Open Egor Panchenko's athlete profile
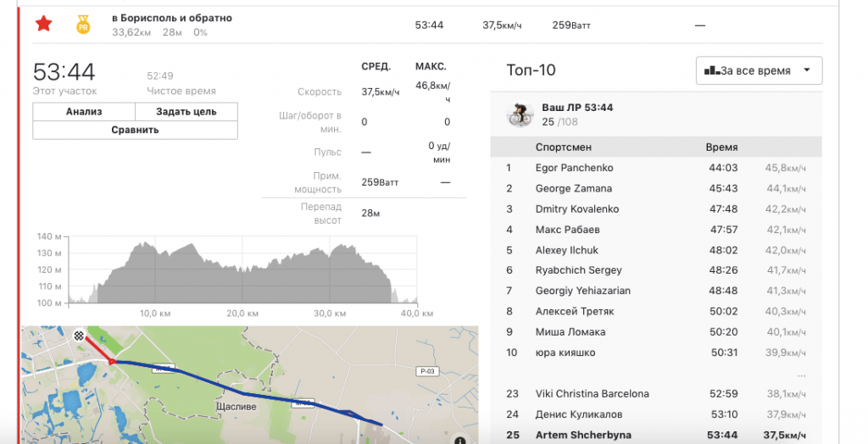This screenshot has height=444, width=868. tap(574, 168)
